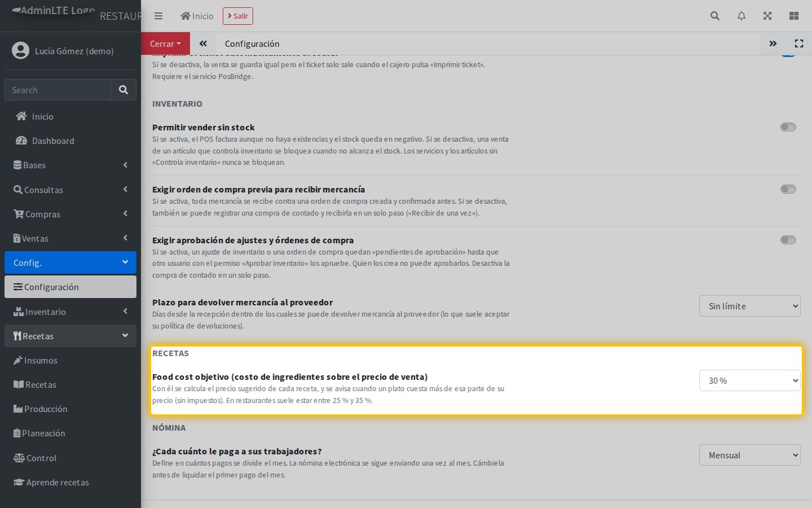
Task: Open Planeación in the sidebar
Action: [x=70, y=433]
